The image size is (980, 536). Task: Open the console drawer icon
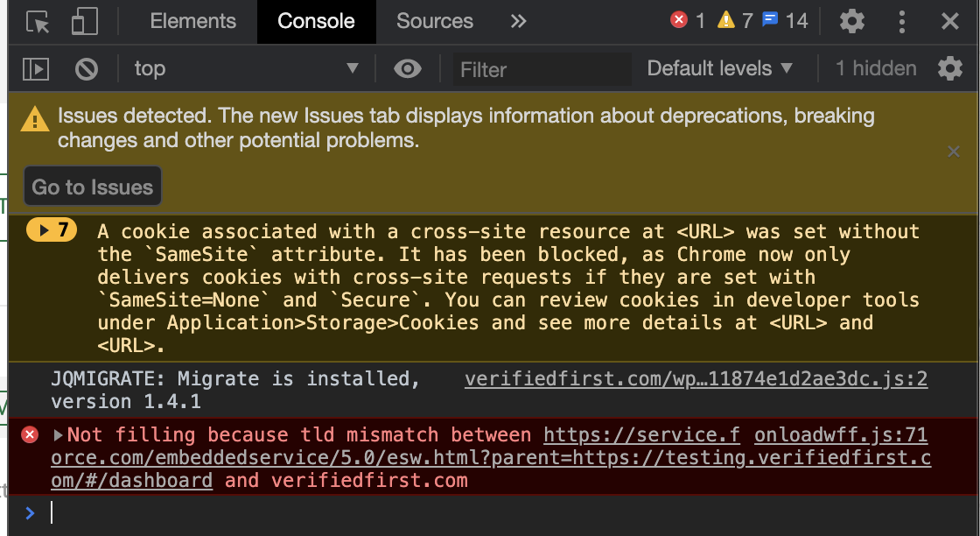[x=35, y=69]
